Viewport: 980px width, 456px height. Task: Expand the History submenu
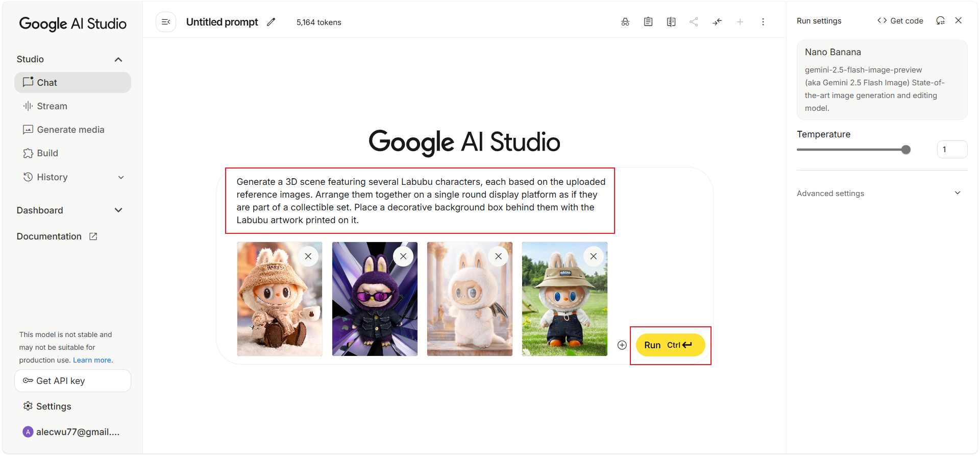click(121, 177)
